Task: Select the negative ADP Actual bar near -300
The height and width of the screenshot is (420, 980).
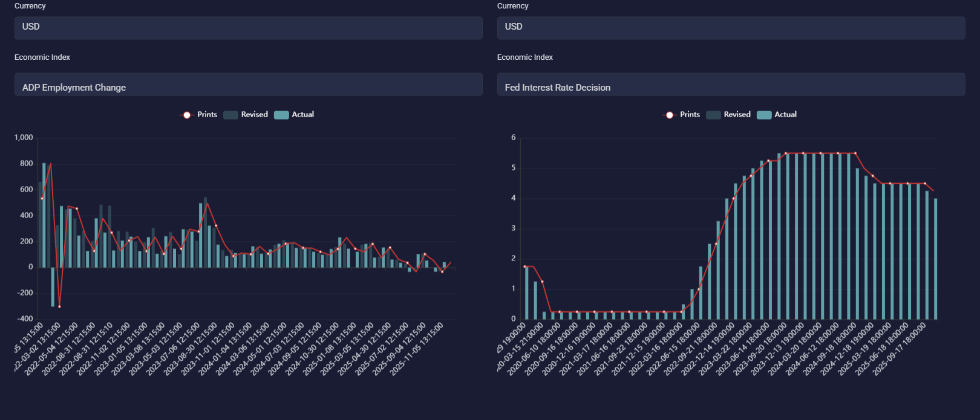Action: [53, 287]
